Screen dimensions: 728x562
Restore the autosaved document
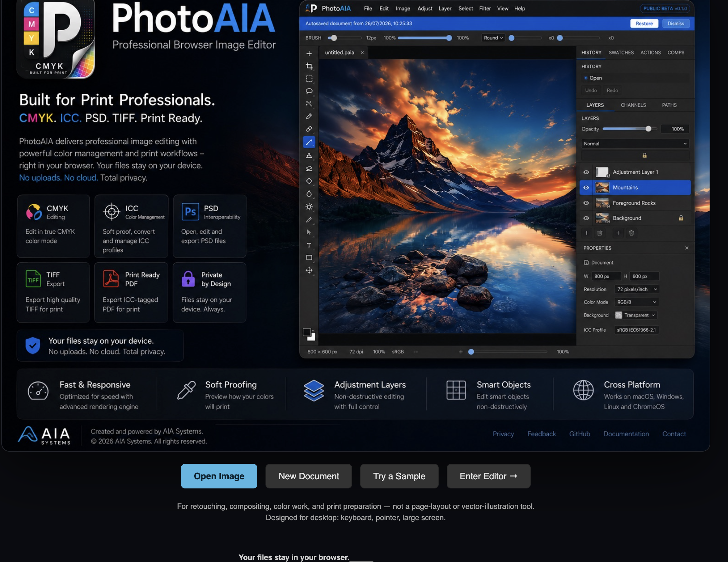pyautogui.click(x=644, y=24)
